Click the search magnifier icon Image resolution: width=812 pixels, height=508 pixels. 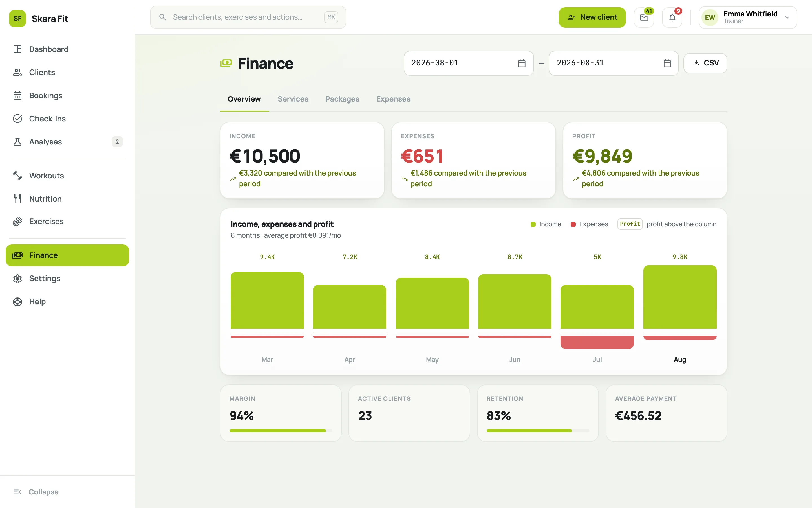pyautogui.click(x=162, y=17)
